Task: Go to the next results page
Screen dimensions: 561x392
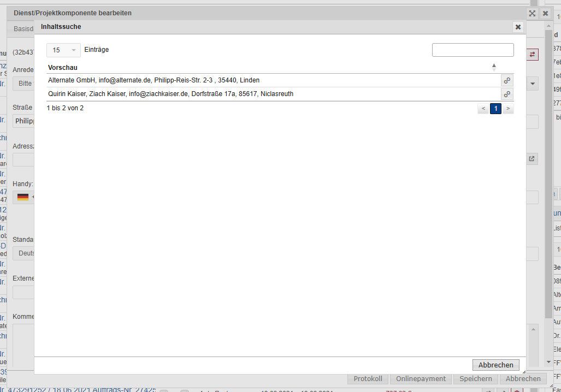Action: pos(508,109)
